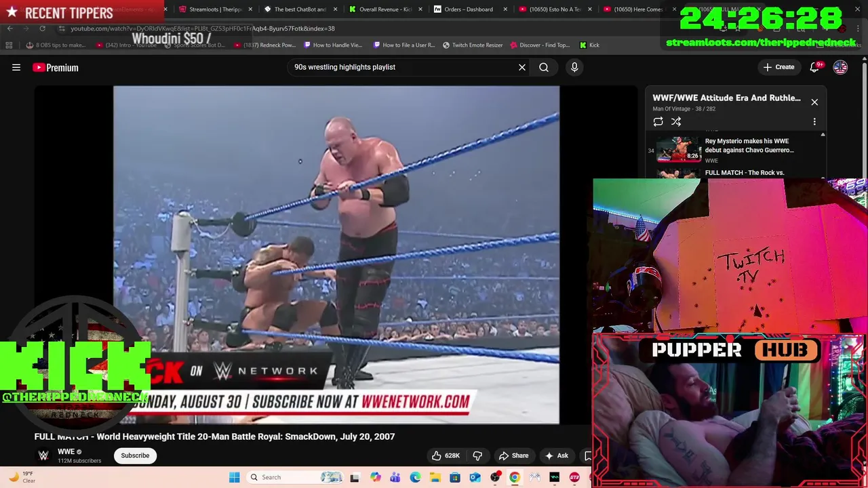Click the wrestling video player
This screenshot has height=488, width=868.
[x=336, y=255]
